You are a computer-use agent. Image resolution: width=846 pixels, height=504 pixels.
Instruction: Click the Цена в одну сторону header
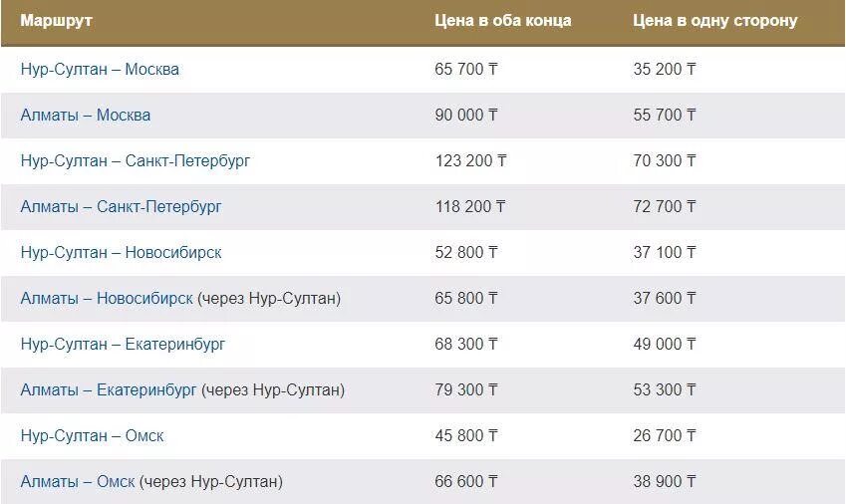point(714,21)
